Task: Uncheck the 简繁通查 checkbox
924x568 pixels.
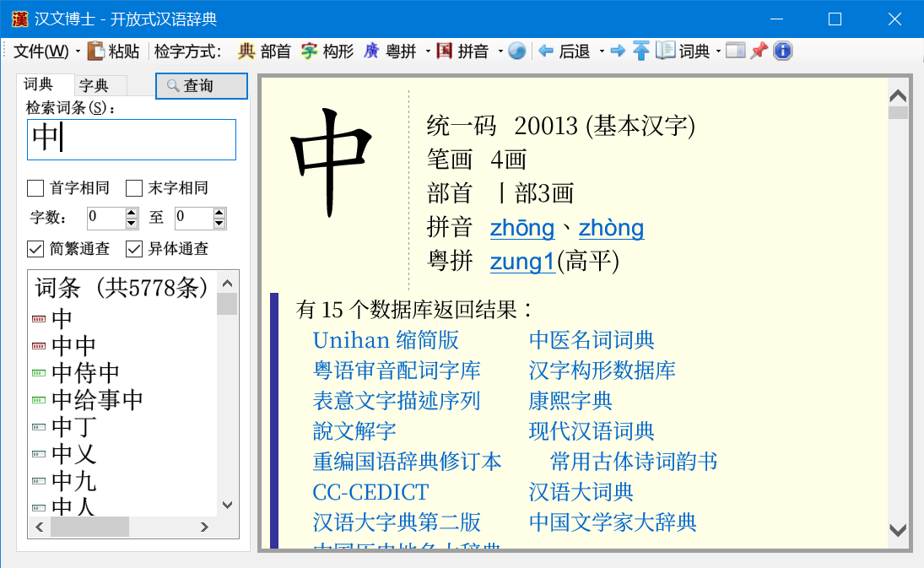Action: 35,249
